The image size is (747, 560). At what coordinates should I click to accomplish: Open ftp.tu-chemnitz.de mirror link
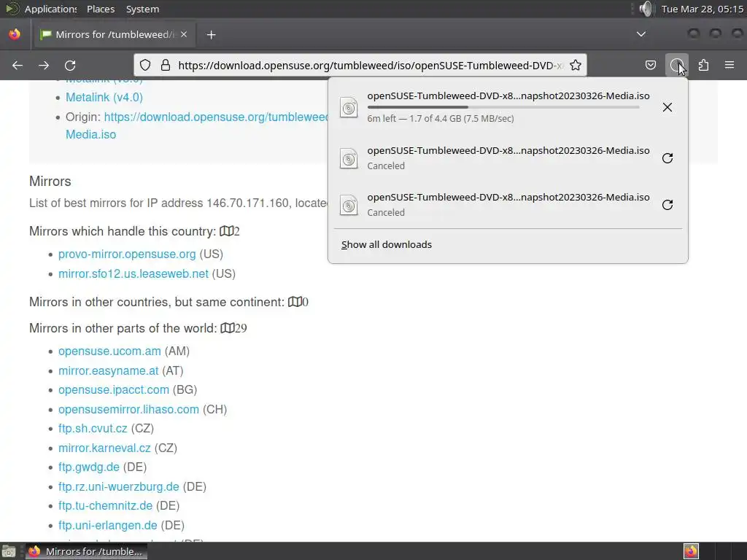click(x=105, y=505)
